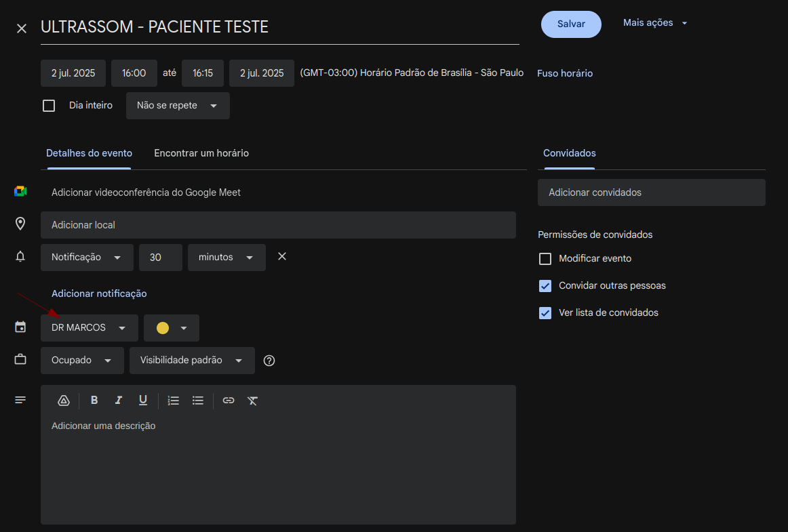Uncheck Convidar outras pessoas

(545, 286)
